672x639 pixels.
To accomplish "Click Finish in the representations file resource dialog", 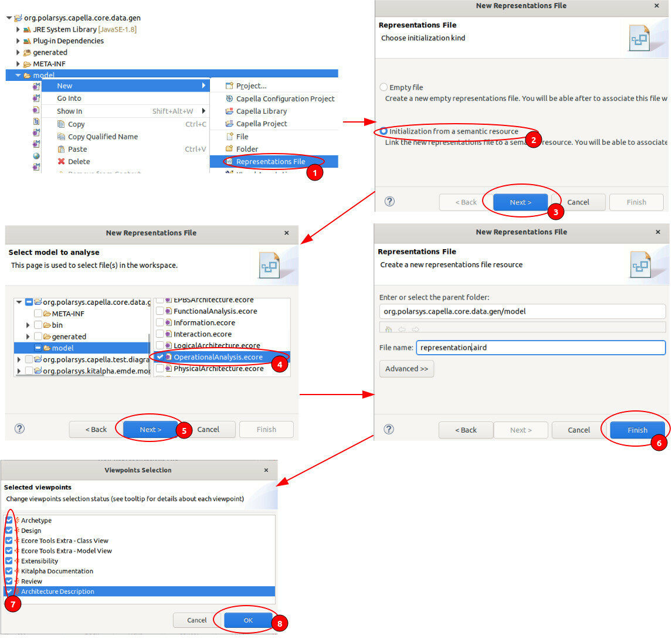I will [637, 430].
